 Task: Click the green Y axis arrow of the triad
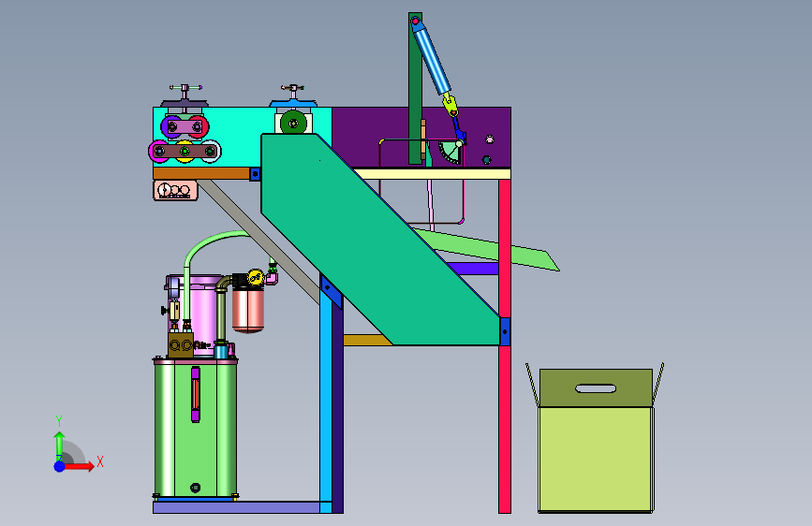(59, 446)
